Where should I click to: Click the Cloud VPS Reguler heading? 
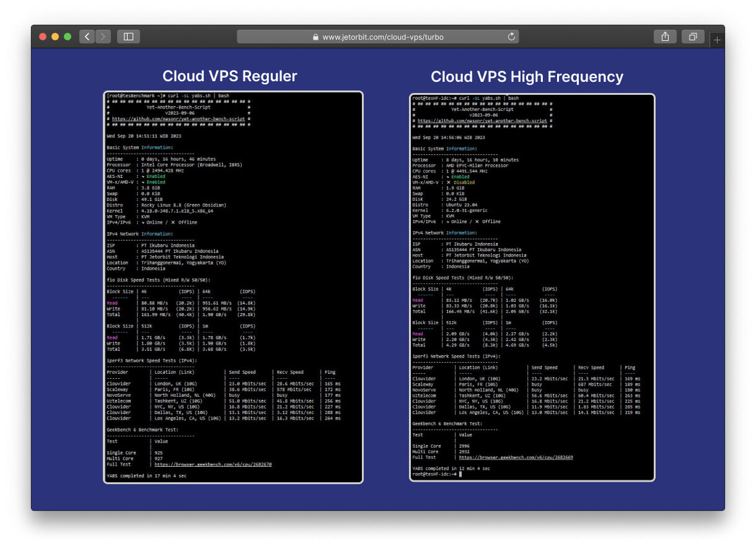pos(230,76)
